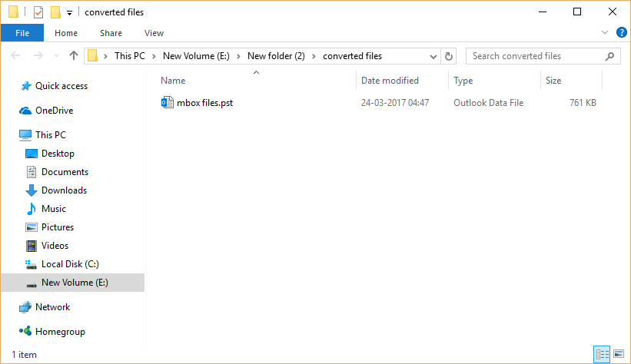The height and width of the screenshot is (364, 631).
Task: Click the New folder quick access icon
Action: point(55,12)
